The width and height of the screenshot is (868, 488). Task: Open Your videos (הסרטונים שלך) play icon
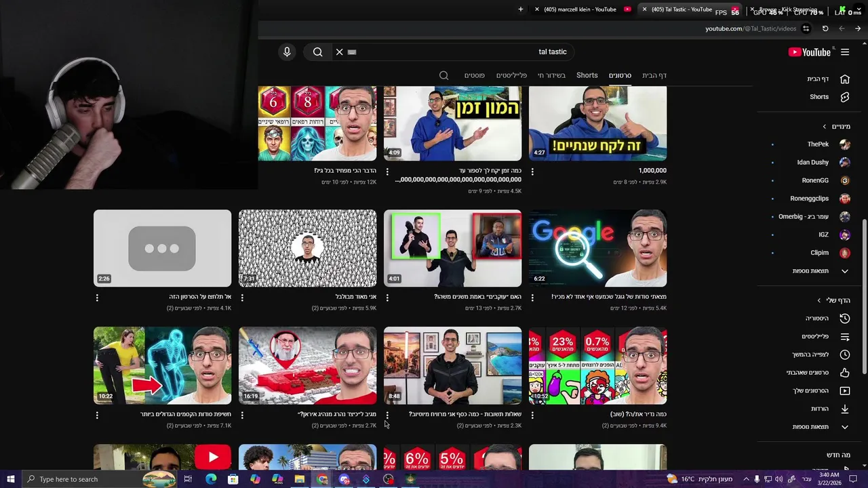click(x=845, y=390)
